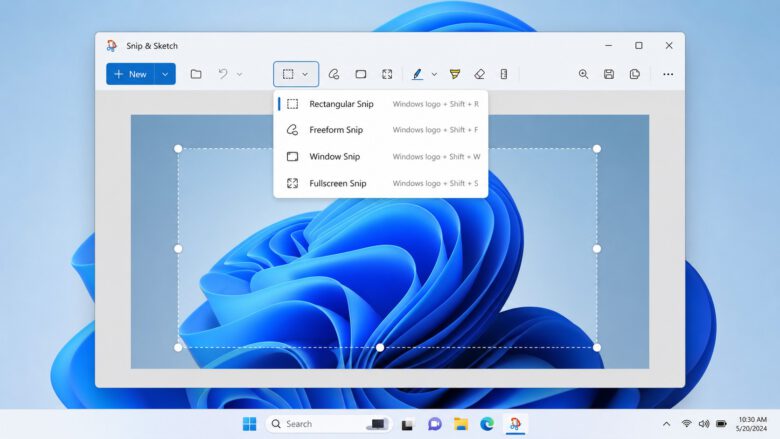Open the See more ellipsis menu

click(668, 74)
